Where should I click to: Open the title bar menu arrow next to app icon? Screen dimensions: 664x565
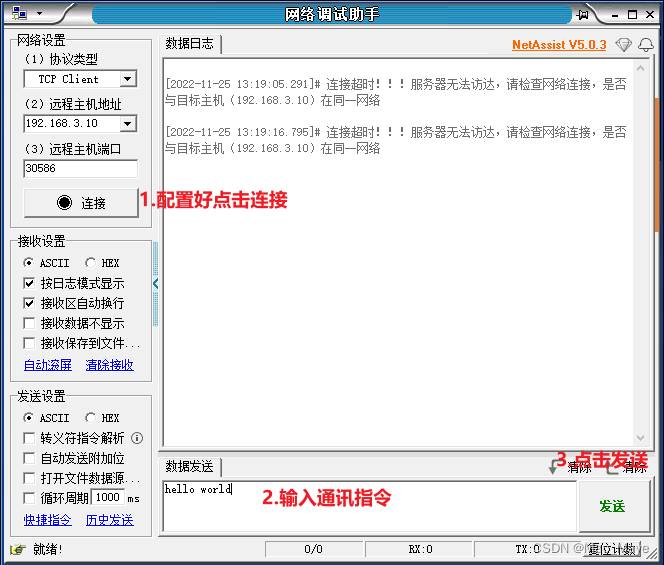click(x=39, y=14)
